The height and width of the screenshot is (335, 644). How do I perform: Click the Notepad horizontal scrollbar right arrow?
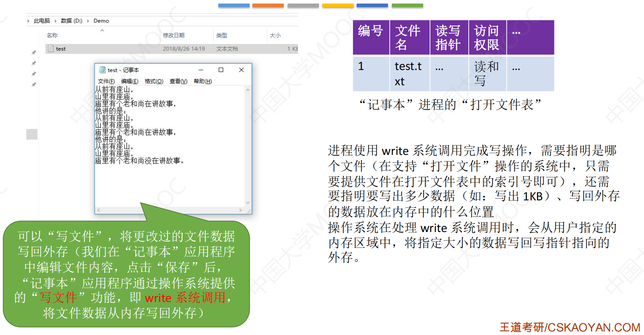click(x=240, y=210)
